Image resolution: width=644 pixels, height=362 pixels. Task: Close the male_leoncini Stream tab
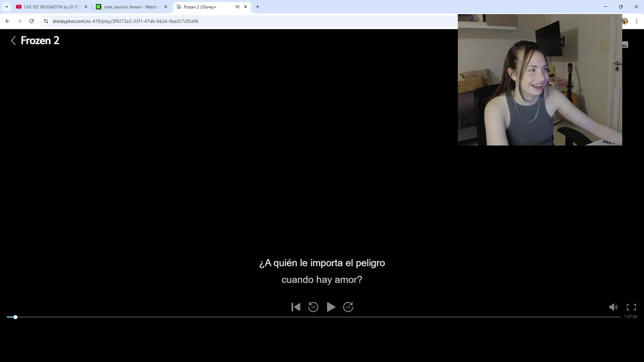tap(166, 7)
